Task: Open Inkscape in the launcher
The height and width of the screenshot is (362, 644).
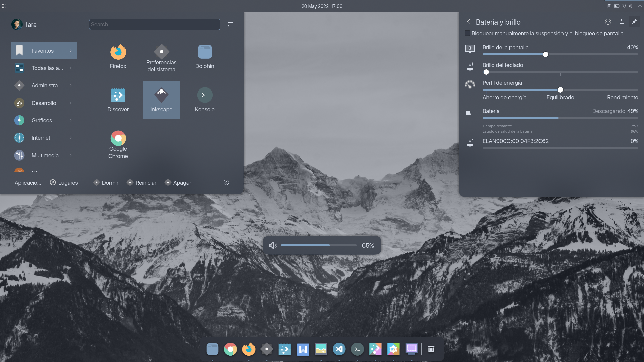Action: coord(161,100)
